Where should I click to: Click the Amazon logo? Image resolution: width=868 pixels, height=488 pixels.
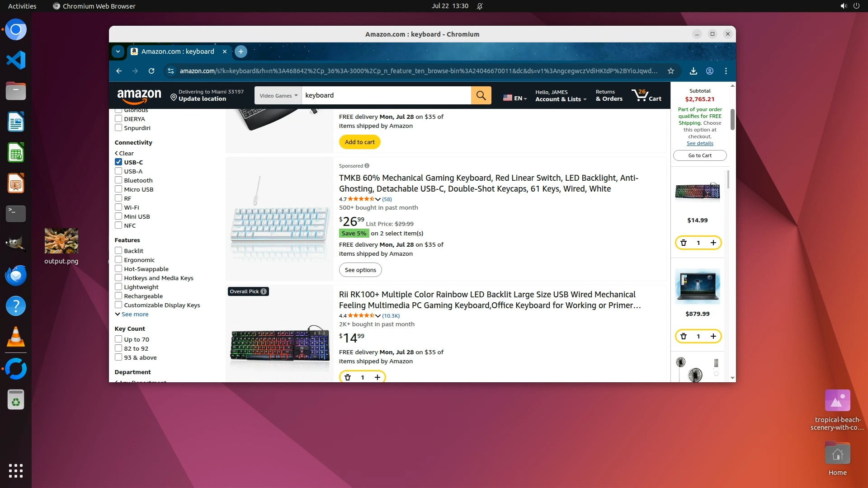(139, 95)
